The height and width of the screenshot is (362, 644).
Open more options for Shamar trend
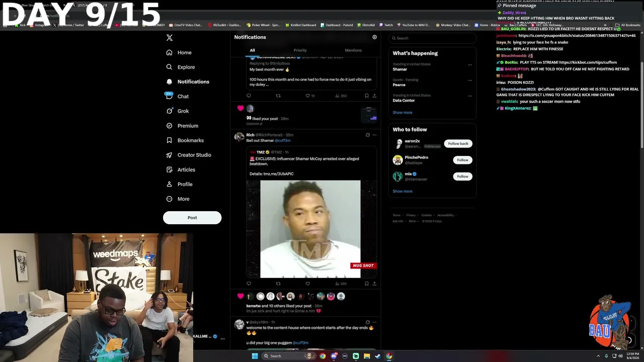click(470, 64)
